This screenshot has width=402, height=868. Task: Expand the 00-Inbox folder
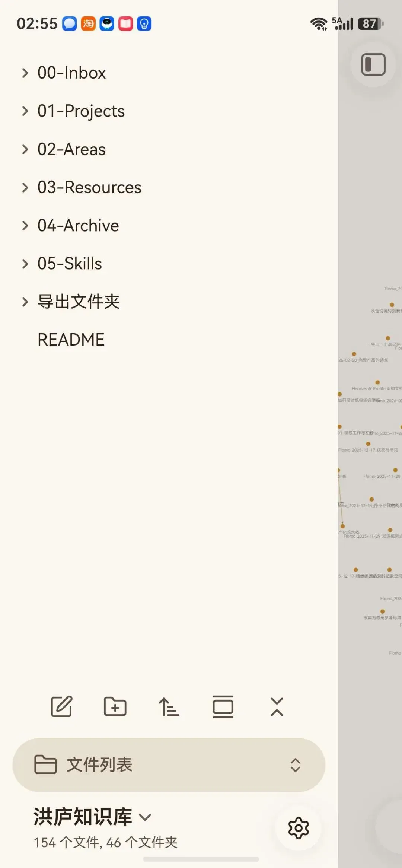click(25, 73)
